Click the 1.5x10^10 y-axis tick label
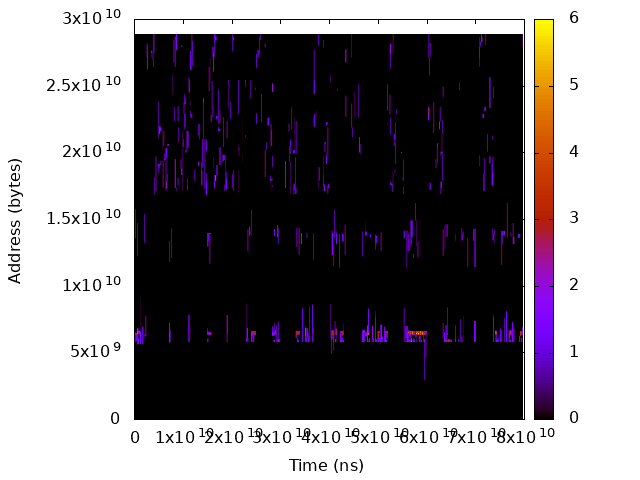 pyautogui.click(x=83, y=218)
